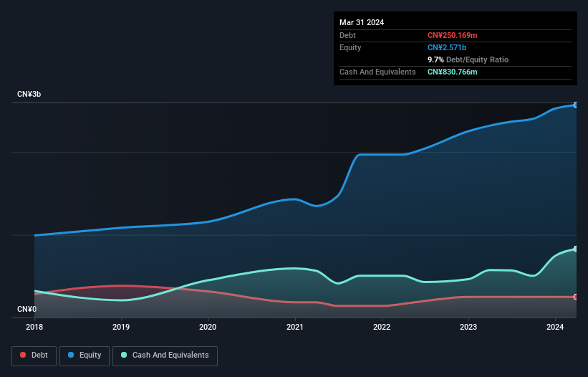The image size is (588, 377).
Task: Click the 2022 x-axis label
Action: coord(382,327)
